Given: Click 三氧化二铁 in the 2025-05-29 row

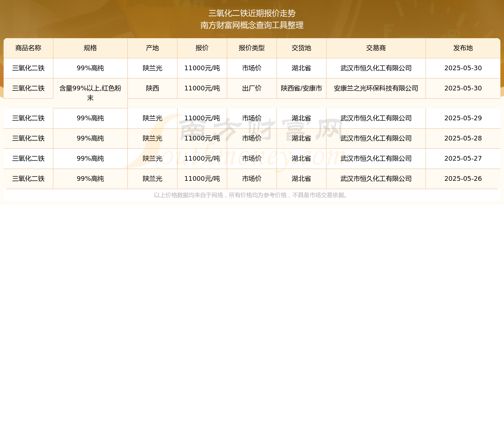Looking at the screenshot, I should click(28, 118).
